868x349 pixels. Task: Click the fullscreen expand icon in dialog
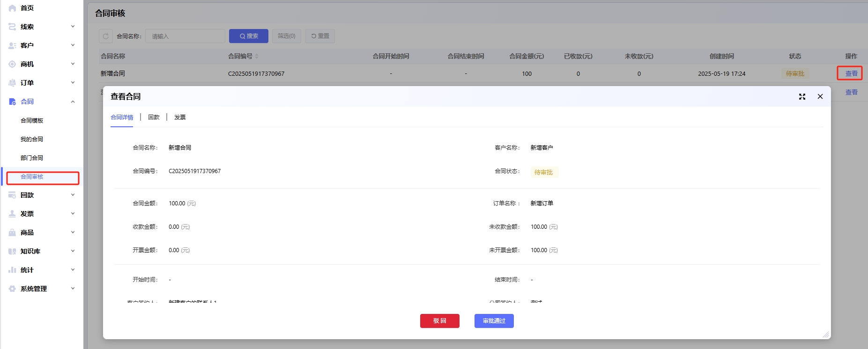click(802, 96)
